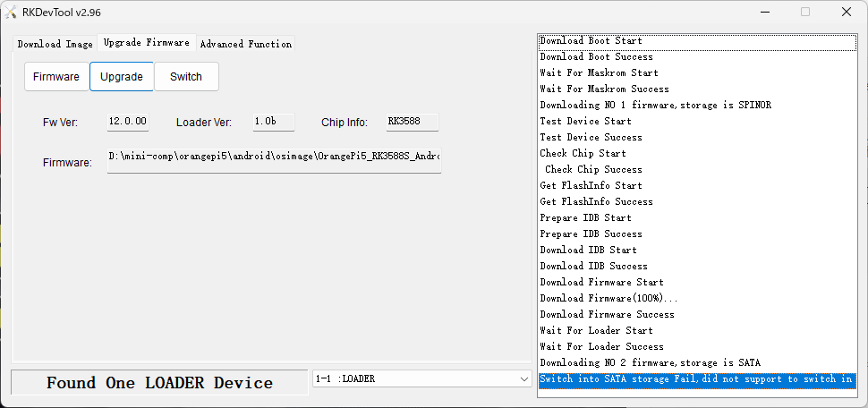Screen dimensions: 868x408
Task: Select log line 'Download Firmware(100%)...'
Action: (697, 298)
